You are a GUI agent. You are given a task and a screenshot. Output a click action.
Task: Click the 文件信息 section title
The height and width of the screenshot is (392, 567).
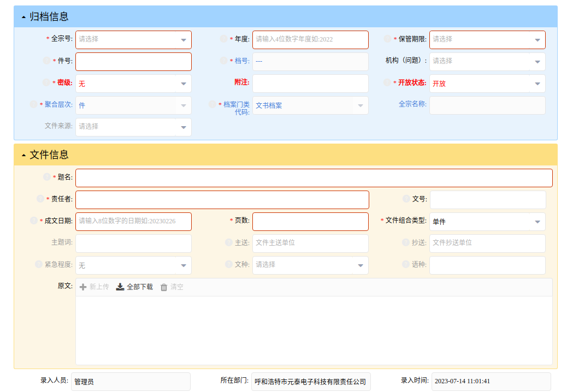coord(49,155)
